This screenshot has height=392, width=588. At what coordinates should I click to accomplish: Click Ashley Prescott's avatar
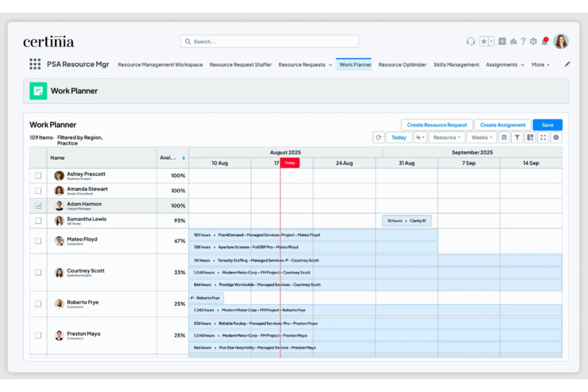coord(59,176)
